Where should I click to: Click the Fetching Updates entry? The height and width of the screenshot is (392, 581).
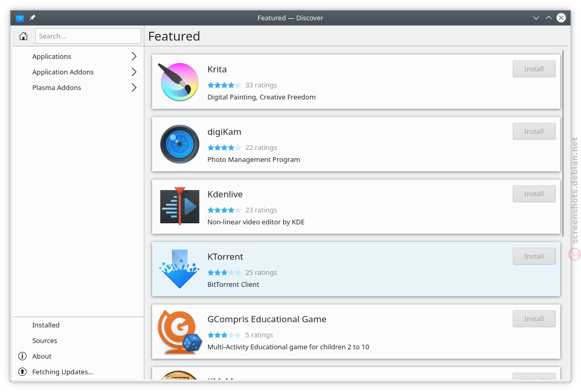click(78, 372)
